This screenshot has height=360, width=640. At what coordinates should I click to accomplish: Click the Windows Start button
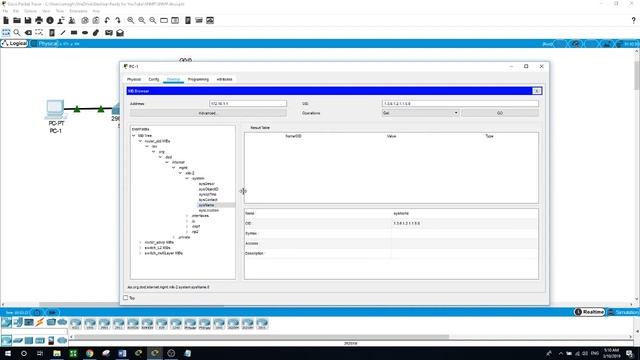click(8, 353)
